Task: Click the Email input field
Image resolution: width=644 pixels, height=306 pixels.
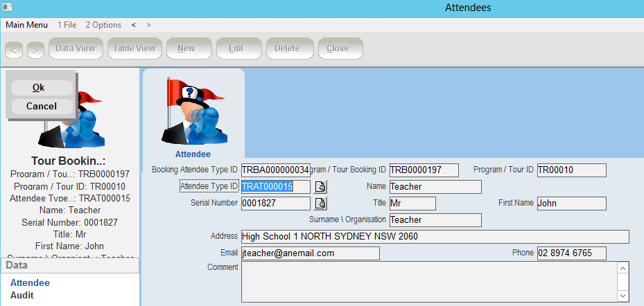Action: click(310, 253)
